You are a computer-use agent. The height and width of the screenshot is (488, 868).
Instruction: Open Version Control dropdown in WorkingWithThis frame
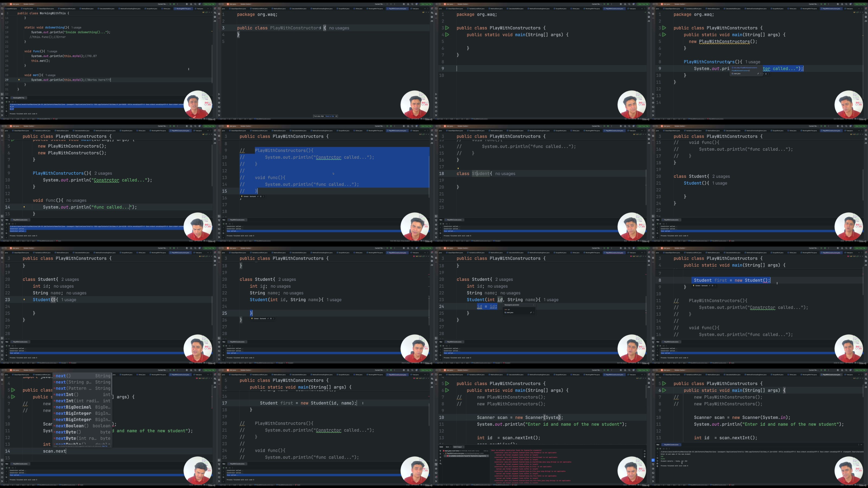29,4
